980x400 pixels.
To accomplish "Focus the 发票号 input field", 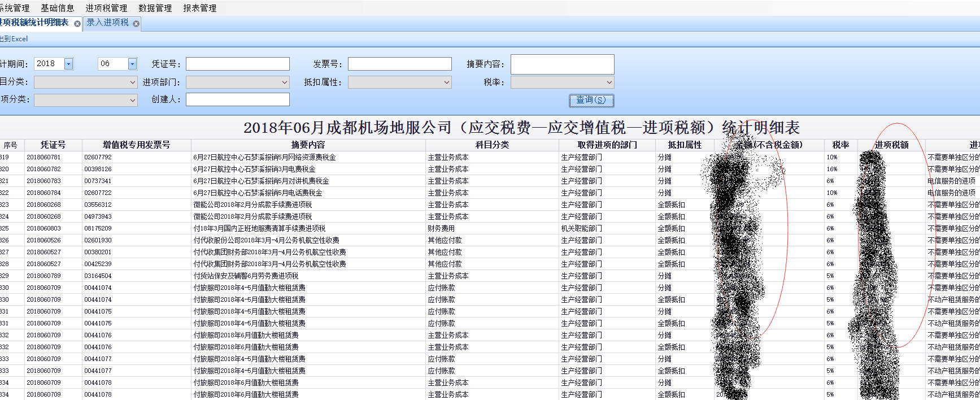I will (x=399, y=64).
